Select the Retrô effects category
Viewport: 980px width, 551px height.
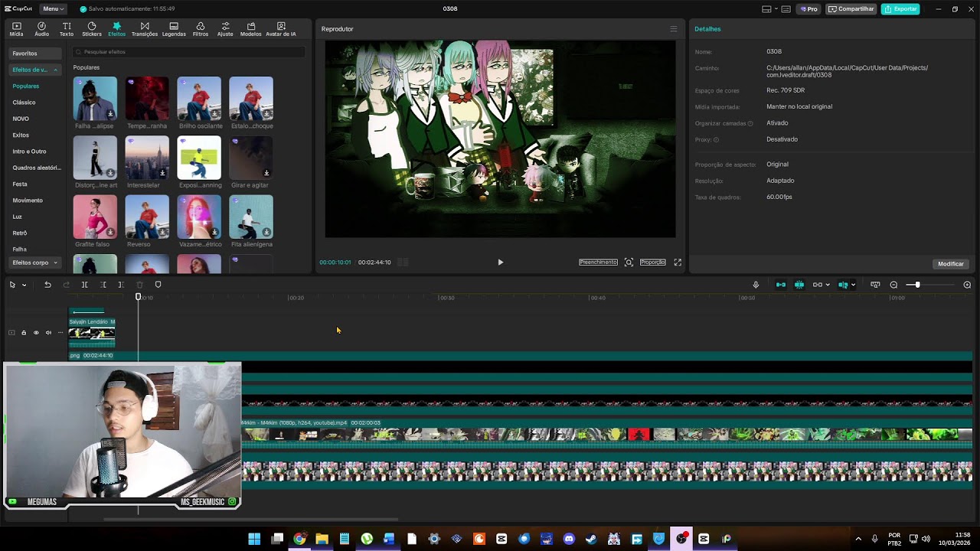pyautogui.click(x=20, y=233)
